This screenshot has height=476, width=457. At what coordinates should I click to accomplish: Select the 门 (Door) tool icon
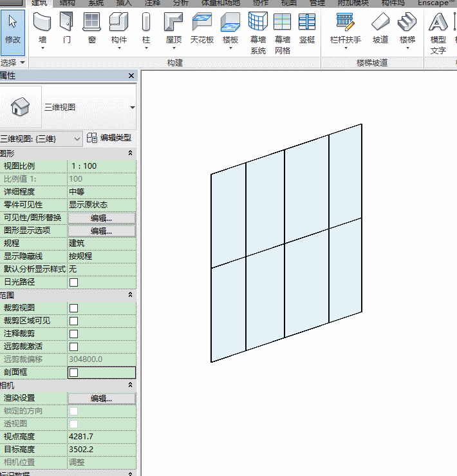(67, 22)
